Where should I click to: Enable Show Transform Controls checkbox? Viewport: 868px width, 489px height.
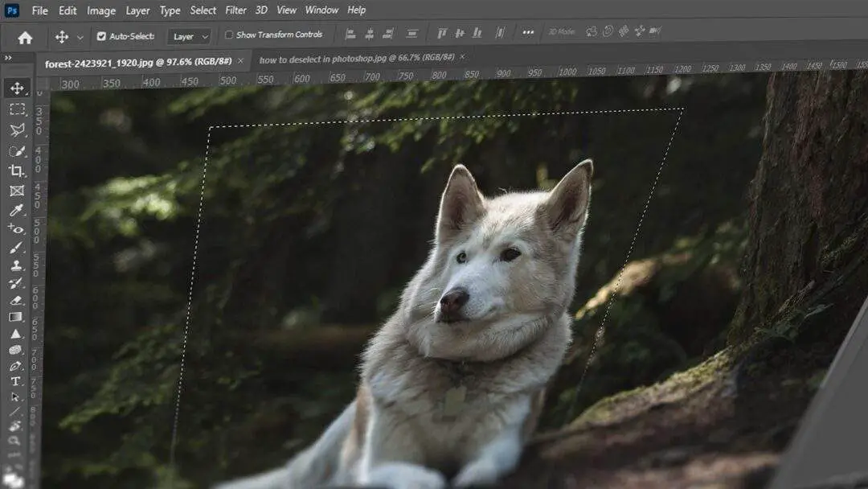(229, 35)
